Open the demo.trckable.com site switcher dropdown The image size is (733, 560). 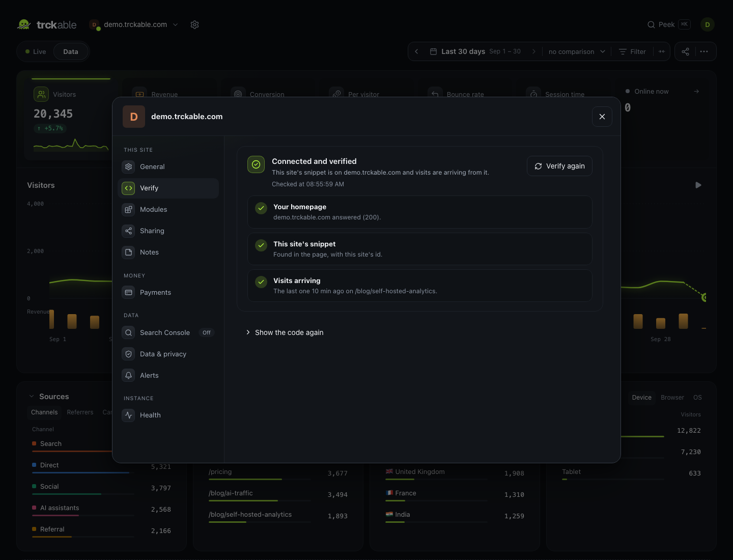(x=134, y=24)
